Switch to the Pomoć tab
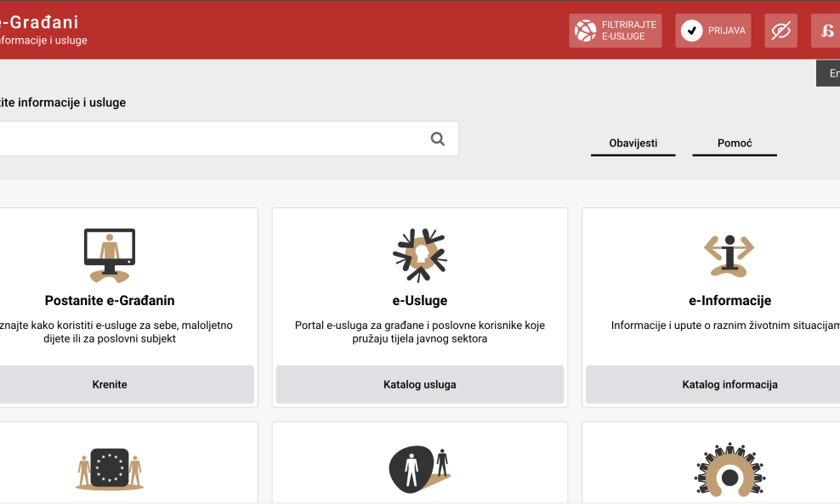 (x=734, y=143)
